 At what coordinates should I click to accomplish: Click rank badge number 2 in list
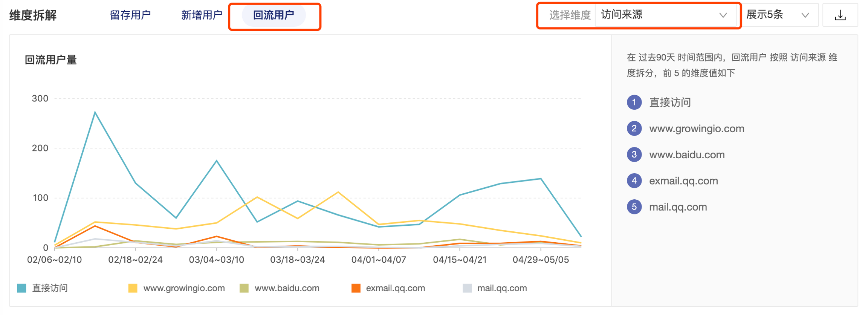coord(634,128)
